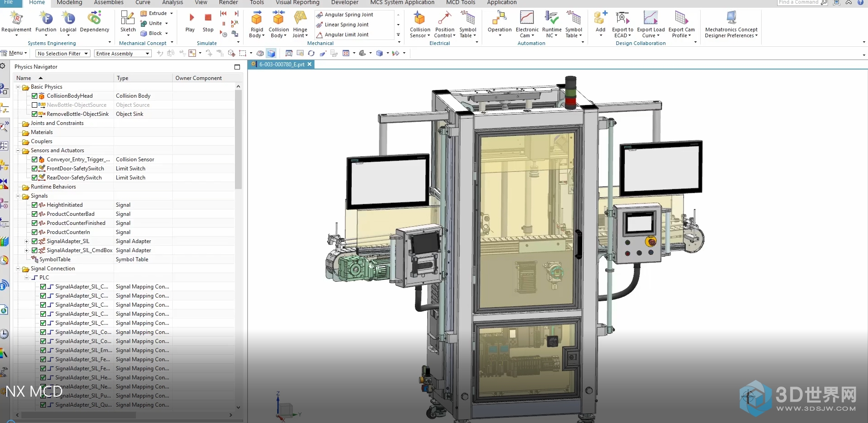Toggle the RemoveBottle-ObjectSink checkbox
Viewport: 868px width, 423px height.
tap(35, 114)
